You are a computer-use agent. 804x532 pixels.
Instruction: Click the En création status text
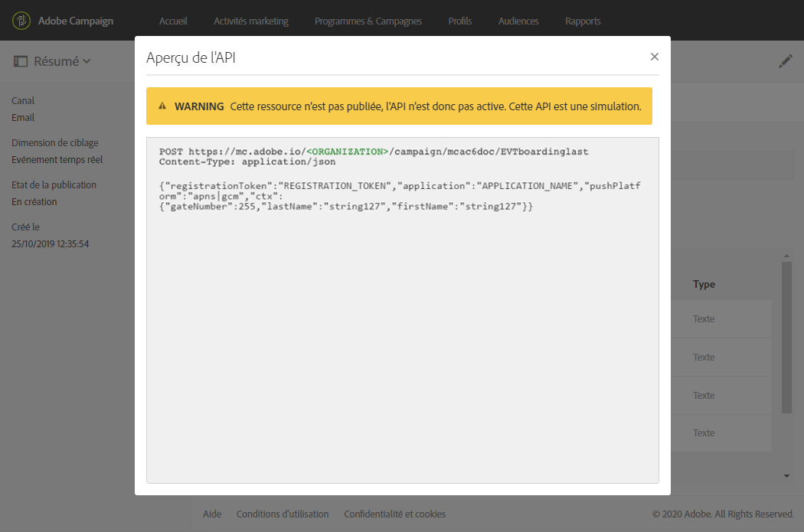point(34,202)
